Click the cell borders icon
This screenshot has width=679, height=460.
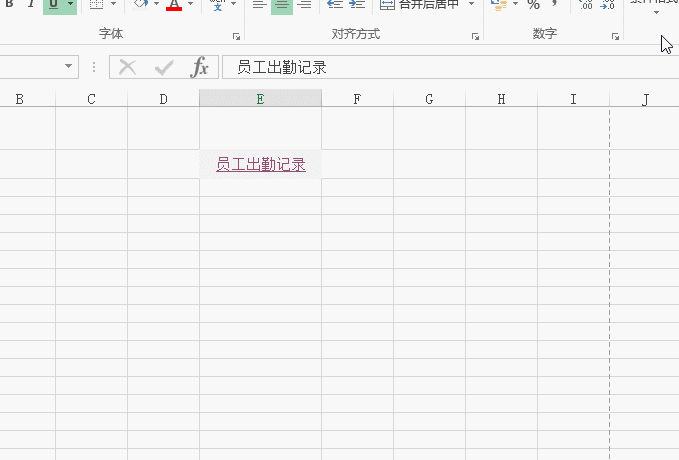[x=96, y=4]
